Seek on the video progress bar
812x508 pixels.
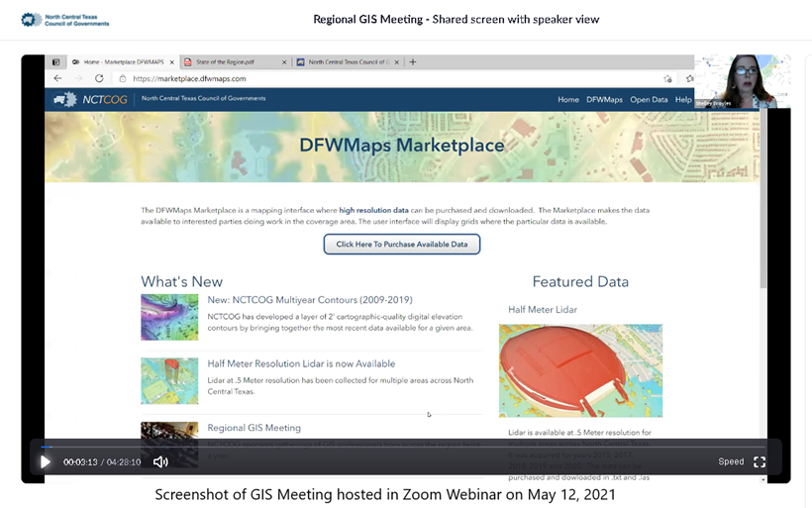(x=402, y=447)
